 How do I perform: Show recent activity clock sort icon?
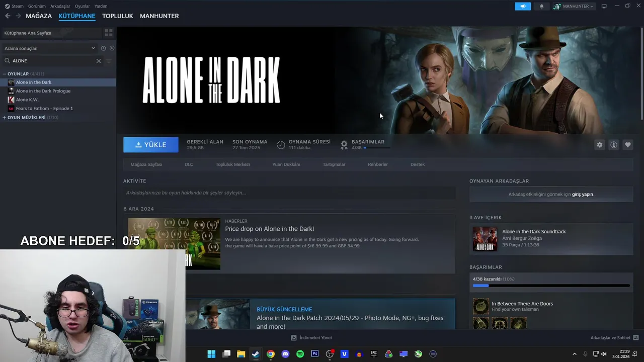103,48
